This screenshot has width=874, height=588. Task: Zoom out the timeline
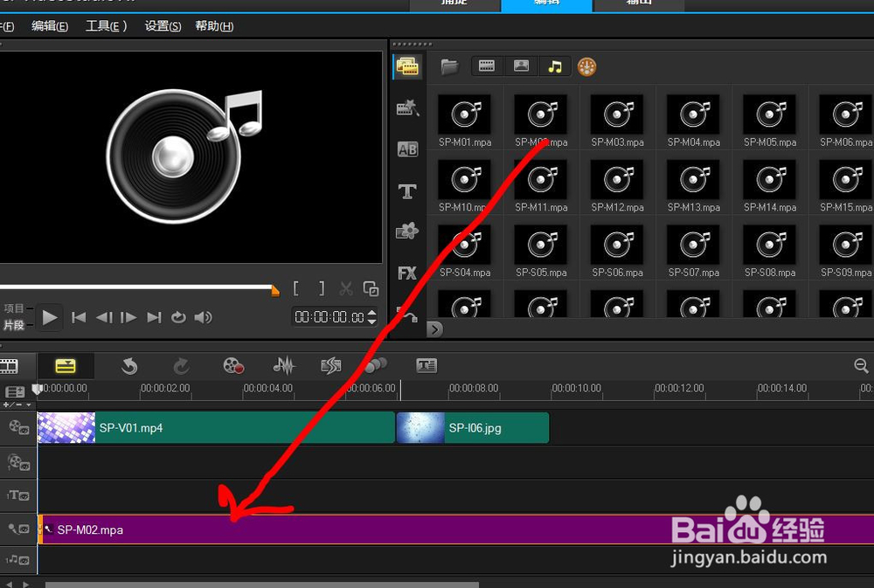tap(861, 365)
